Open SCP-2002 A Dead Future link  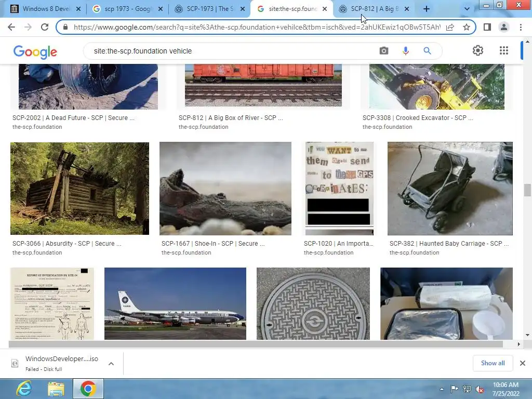[73, 118]
